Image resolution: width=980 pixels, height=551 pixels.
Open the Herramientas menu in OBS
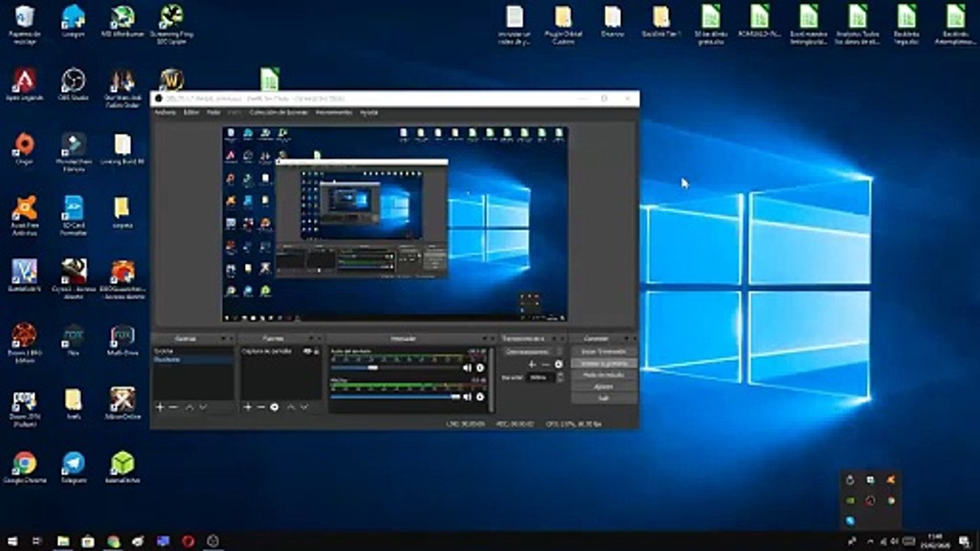334,112
